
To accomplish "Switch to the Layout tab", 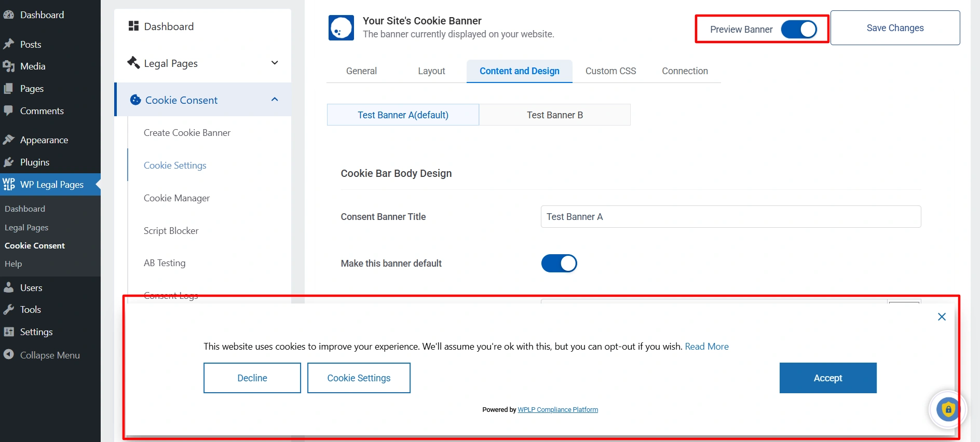I will coord(431,71).
